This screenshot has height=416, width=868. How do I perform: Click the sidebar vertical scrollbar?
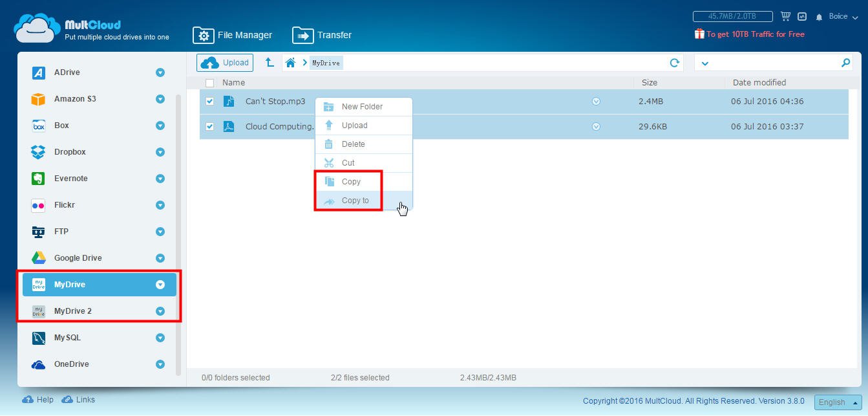tap(178, 234)
